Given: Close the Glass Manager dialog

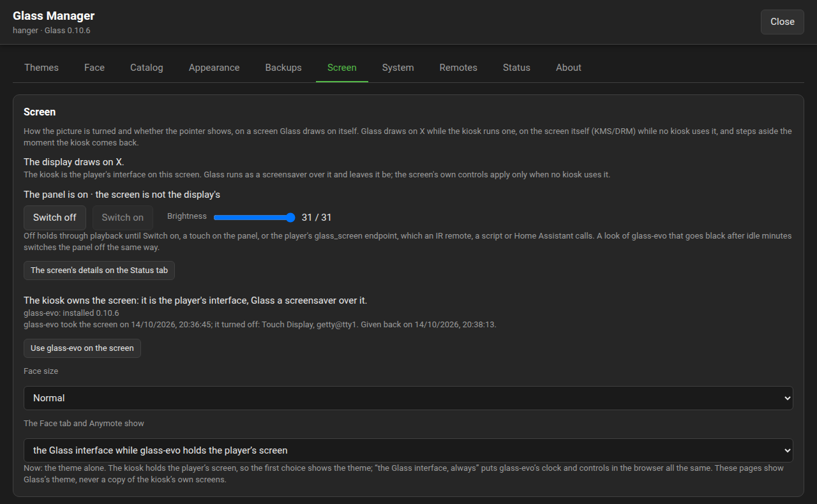Looking at the screenshot, I should coord(783,22).
